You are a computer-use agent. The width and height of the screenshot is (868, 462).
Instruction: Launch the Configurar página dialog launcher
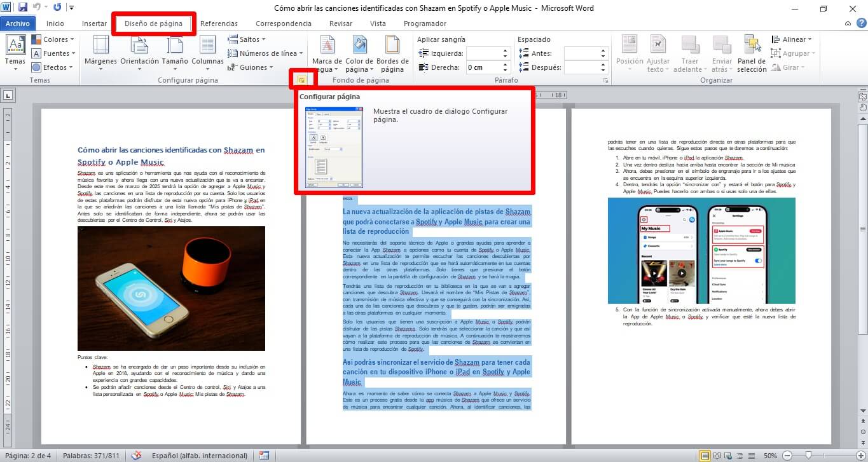301,81
